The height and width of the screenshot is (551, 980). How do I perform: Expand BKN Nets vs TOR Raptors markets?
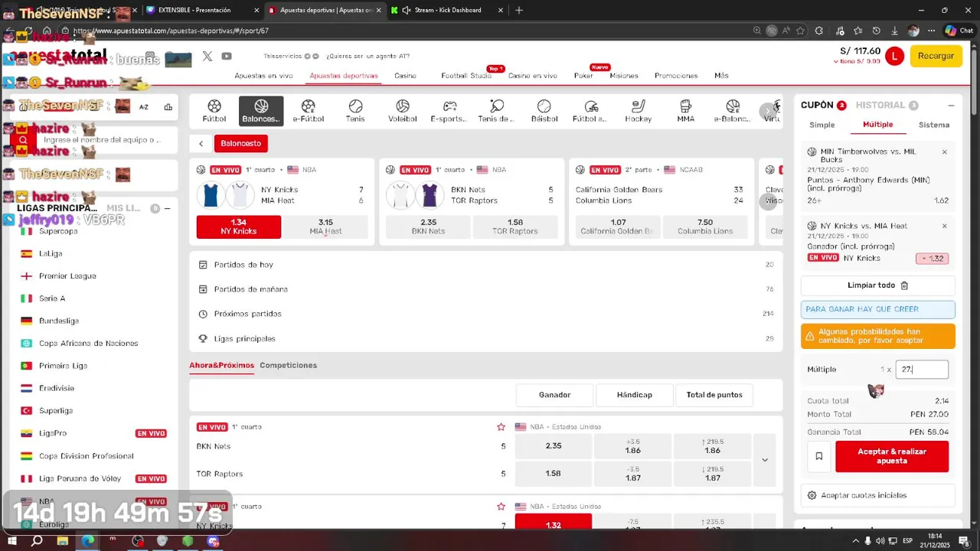point(764,460)
